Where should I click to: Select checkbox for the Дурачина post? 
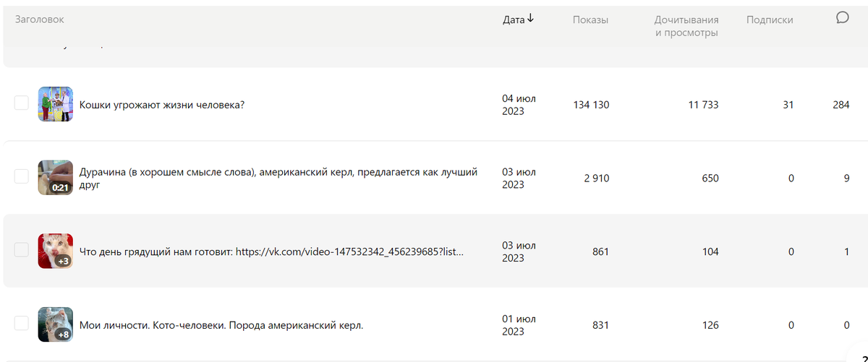pos(22,176)
